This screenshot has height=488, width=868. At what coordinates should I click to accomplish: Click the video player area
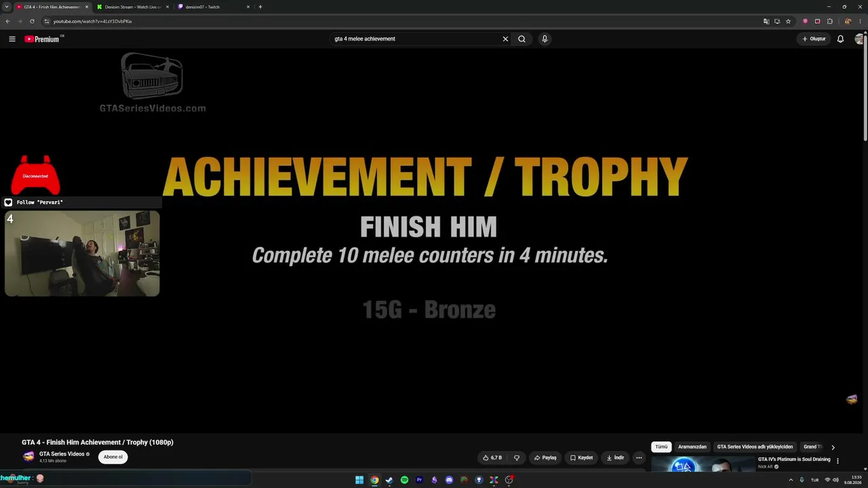[430, 241]
